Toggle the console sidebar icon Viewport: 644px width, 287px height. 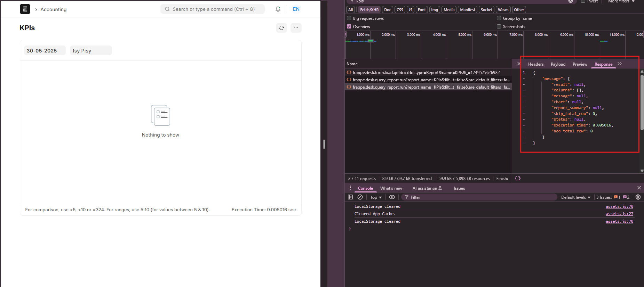pyautogui.click(x=350, y=197)
